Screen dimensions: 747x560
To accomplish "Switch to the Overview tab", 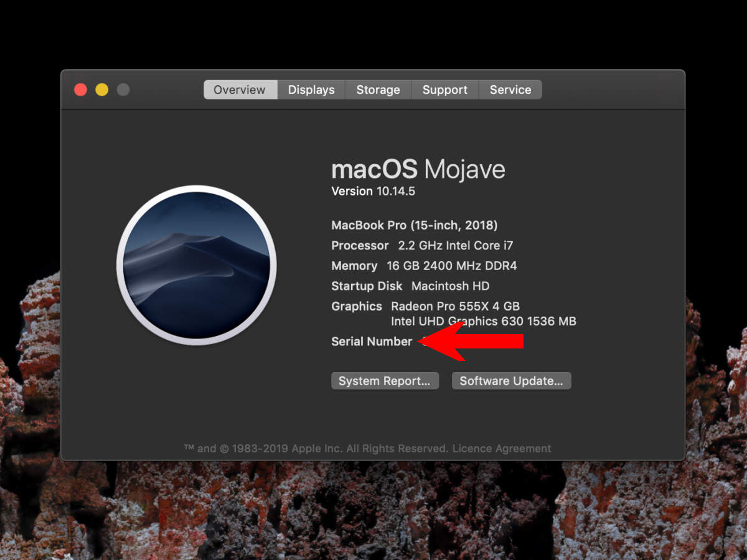I will (x=240, y=90).
